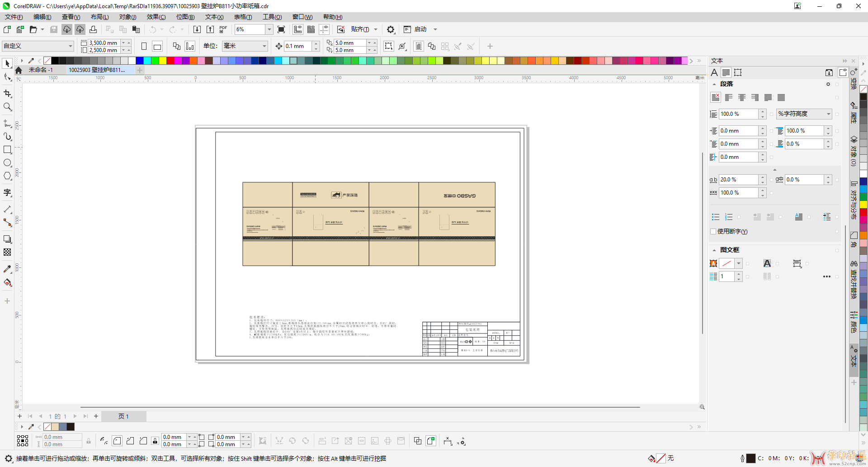Image resolution: width=868 pixels, height=467 pixels.
Task: Select the Rectangle tool in the toolbox
Action: pyautogui.click(x=8, y=150)
